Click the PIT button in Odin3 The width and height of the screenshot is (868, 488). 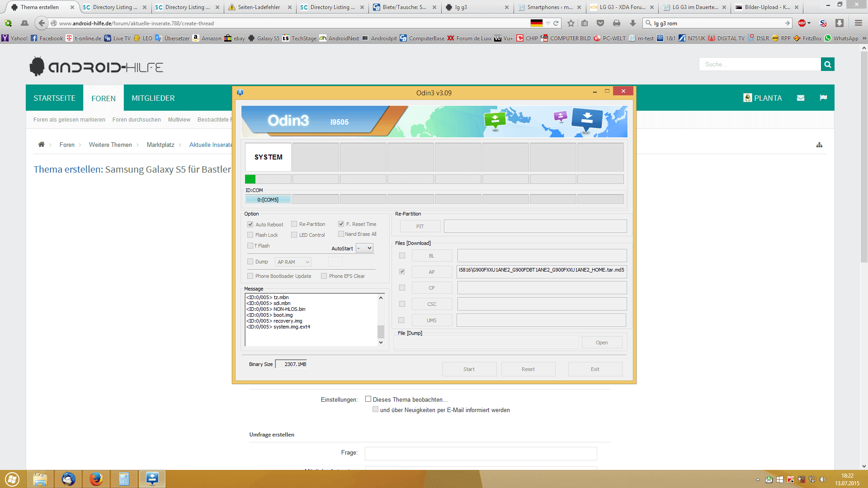click(x=420, y=226)
